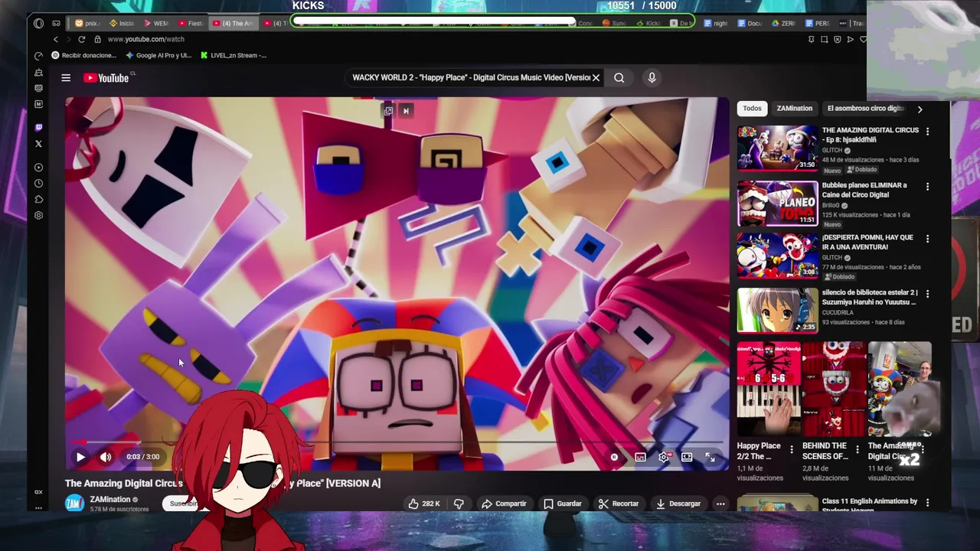Enter fullscreen in the video player
This screenshot has height=551, width=980.
(x=710, y=457)
